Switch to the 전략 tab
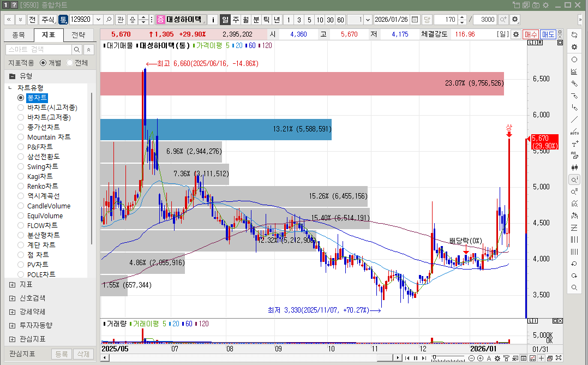Image resolution: width=588 pixels, height=365 pixels. 79,35
